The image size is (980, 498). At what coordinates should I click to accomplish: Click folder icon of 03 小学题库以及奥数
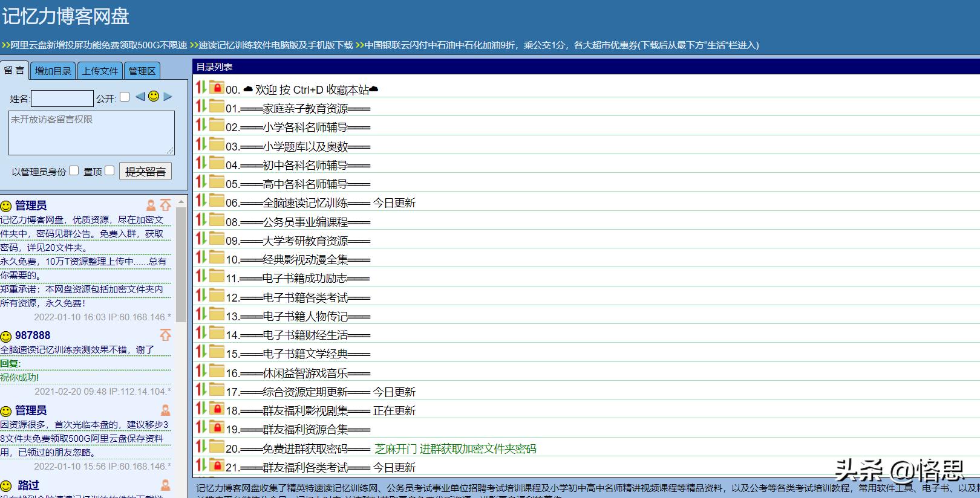click(217, 144)
